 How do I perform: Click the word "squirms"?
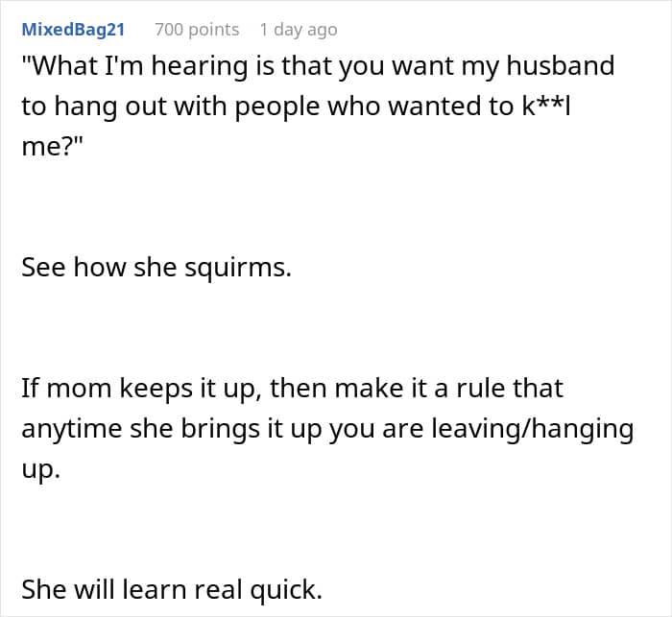point(242,267)
